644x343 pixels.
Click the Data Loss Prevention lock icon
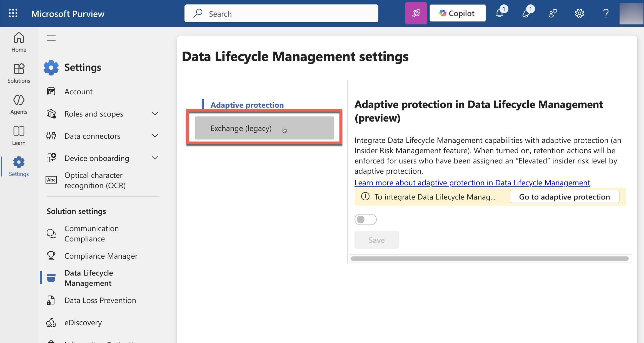pyautogui.click(x=51, y=300)
